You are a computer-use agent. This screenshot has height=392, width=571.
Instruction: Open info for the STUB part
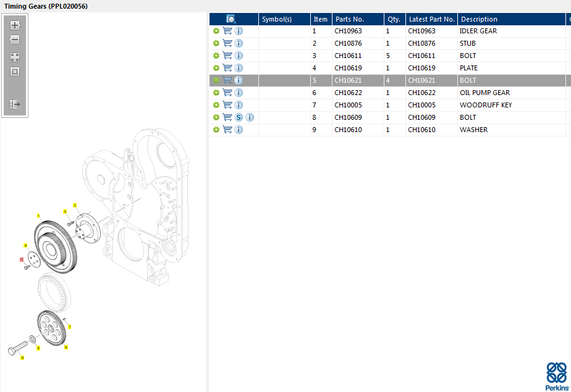[239, 43]
